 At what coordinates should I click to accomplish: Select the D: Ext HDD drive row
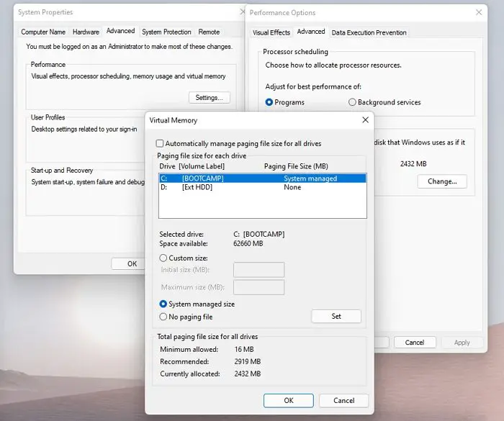click(x=262, y=187)
